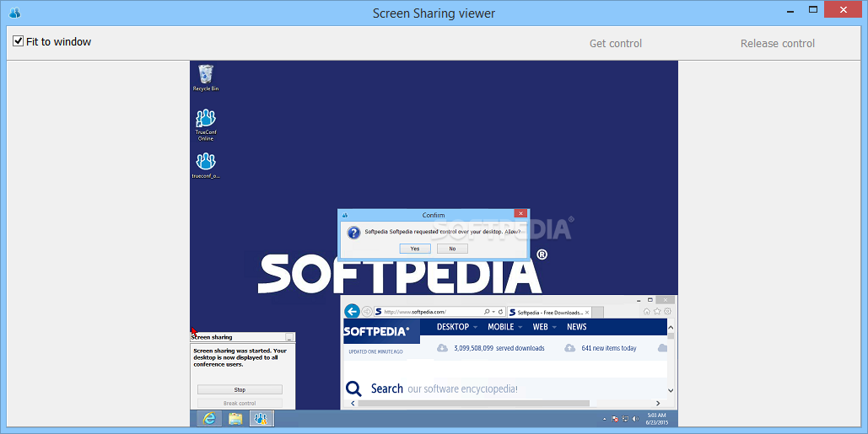Click the Action Center flag tray icon
868x434 pixels.
coord(614,420)
